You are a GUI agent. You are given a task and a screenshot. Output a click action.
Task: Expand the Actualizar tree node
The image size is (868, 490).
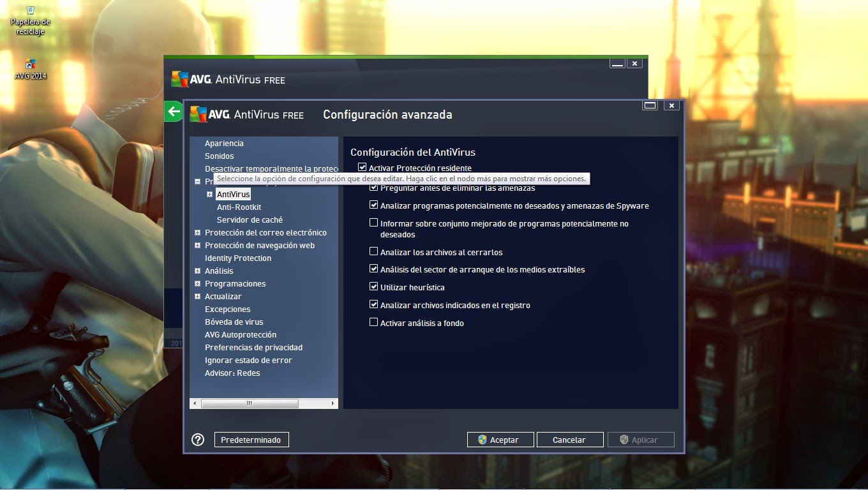coord(198,296)
